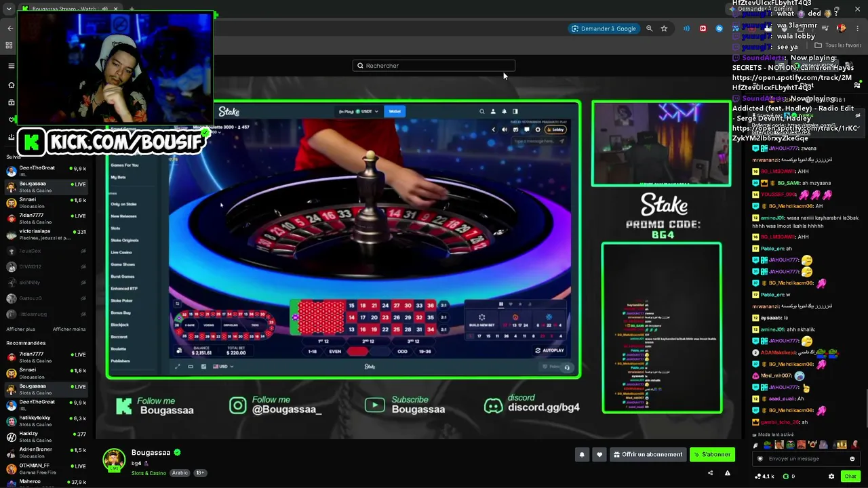
Task: Open the emoji picker in the message box
Action: tap(852, 459)
